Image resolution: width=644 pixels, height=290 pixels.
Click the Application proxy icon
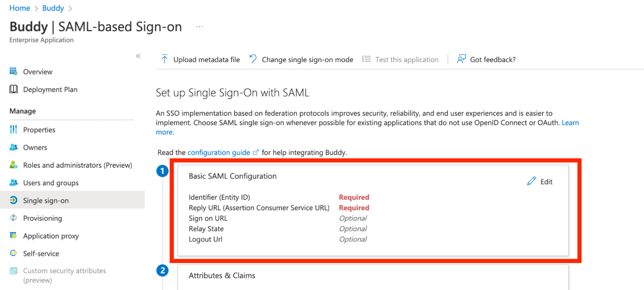pos(13,236)
